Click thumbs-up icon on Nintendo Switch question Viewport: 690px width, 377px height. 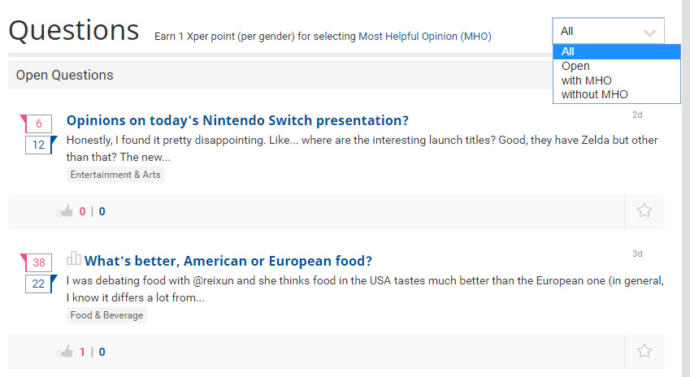point(65,211)
